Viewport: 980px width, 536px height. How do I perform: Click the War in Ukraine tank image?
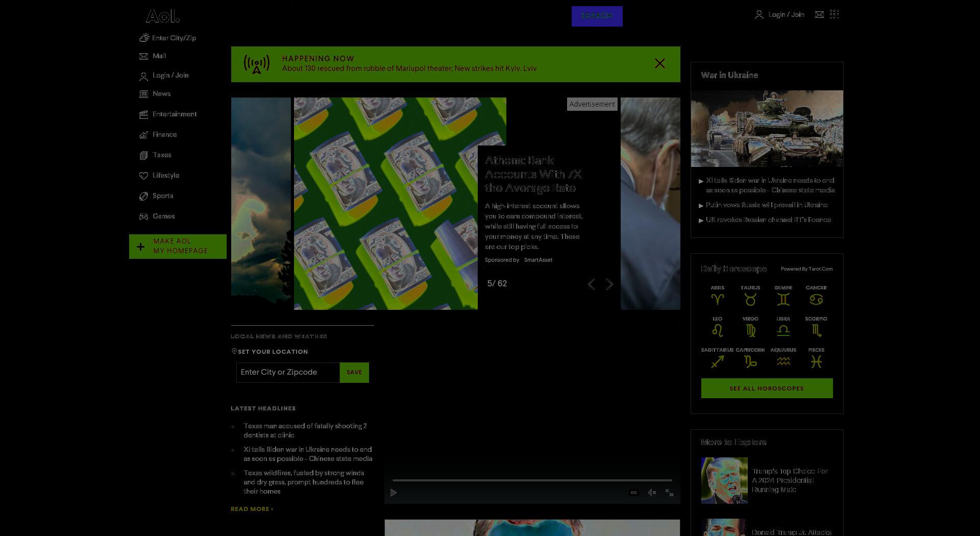click(767, 129)
